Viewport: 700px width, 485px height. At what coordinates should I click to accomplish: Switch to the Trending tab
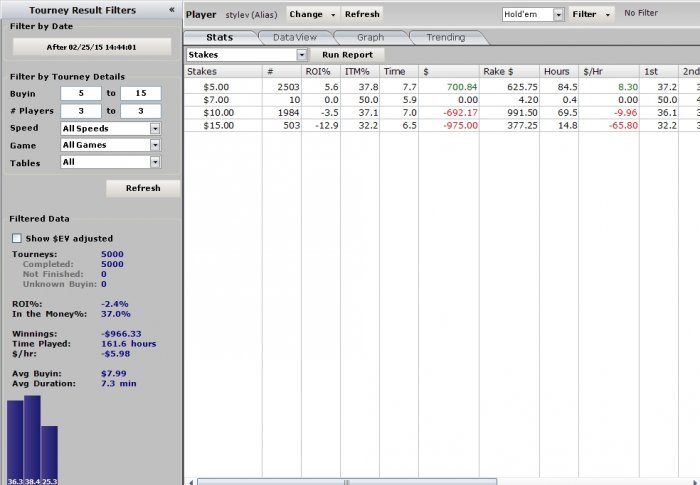pos(446,38)
